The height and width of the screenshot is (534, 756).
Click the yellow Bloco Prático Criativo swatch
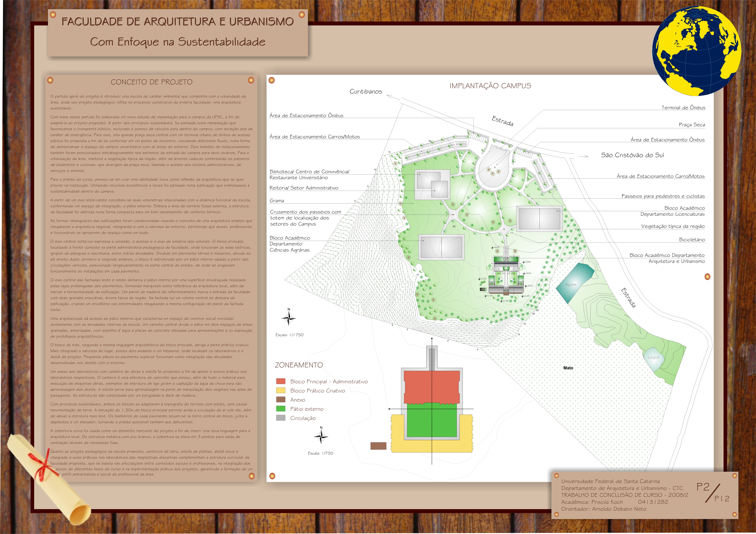[281, 390]
